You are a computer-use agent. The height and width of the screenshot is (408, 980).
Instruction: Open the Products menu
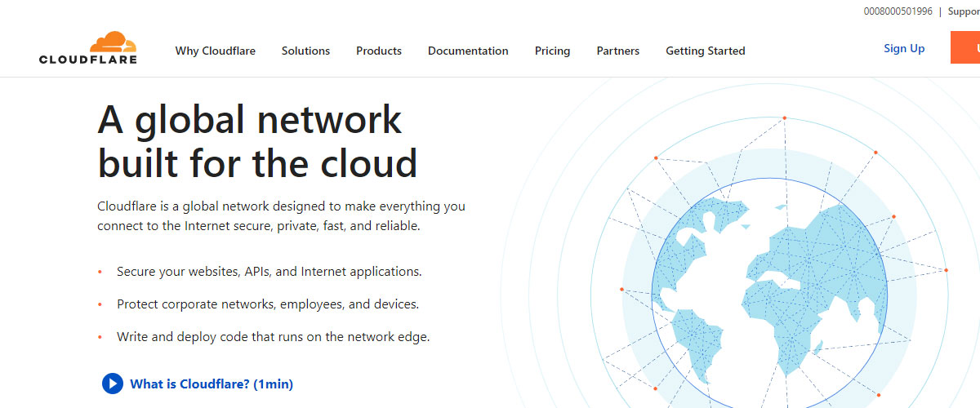click(379, 51)
